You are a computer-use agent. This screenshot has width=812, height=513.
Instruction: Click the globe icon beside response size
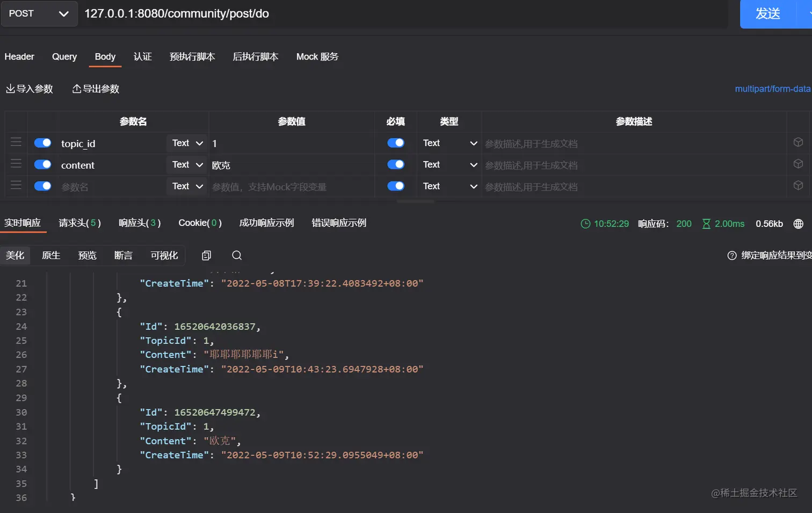click(799, 224)
